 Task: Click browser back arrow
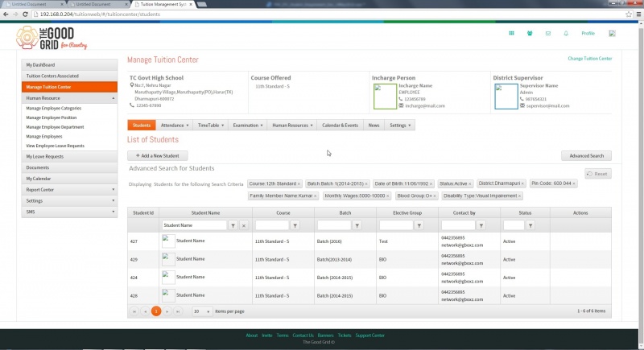(6, 14)
